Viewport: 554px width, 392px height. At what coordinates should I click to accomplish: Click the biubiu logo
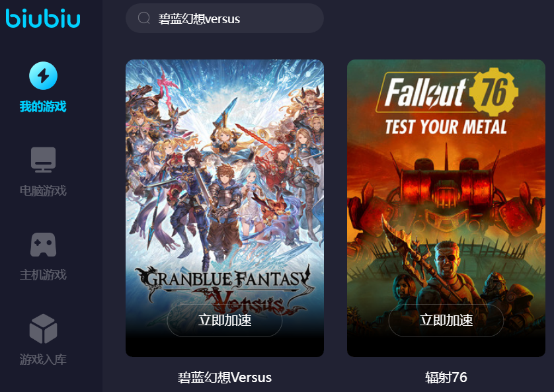coord(43,19)
